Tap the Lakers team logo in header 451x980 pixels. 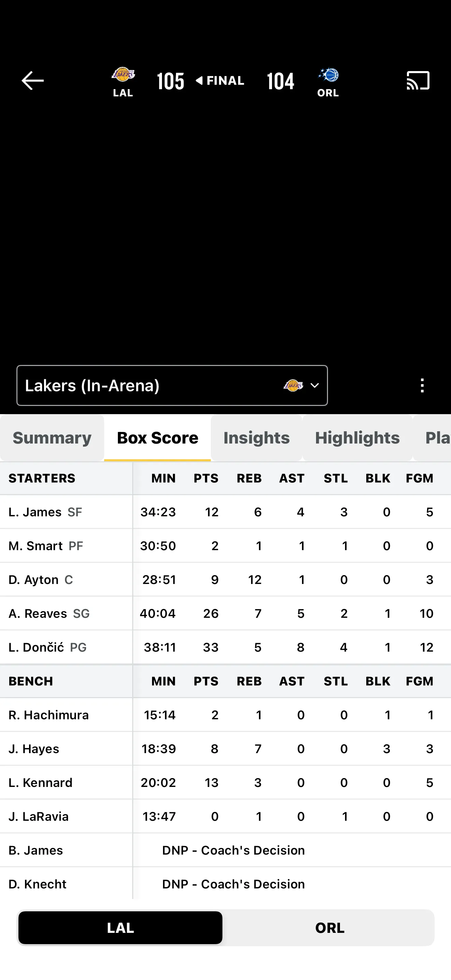click(123, 74)
